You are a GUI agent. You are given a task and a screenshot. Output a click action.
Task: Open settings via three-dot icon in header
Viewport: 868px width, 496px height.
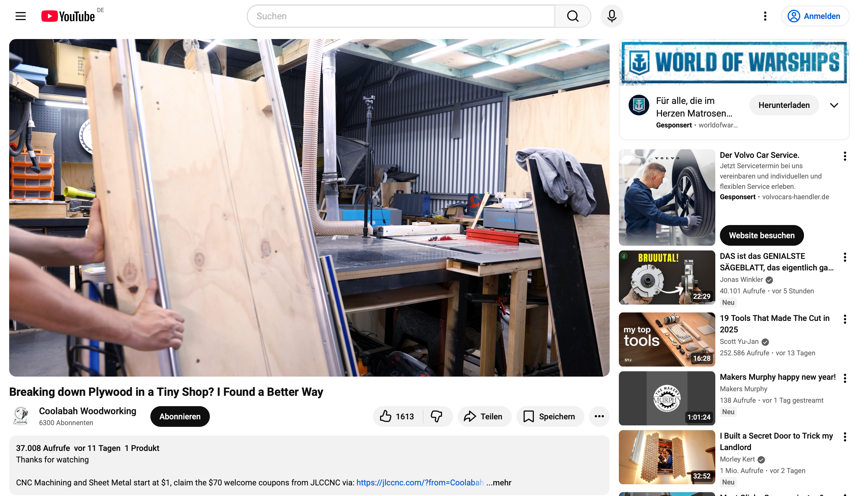(x=765, y=16)
